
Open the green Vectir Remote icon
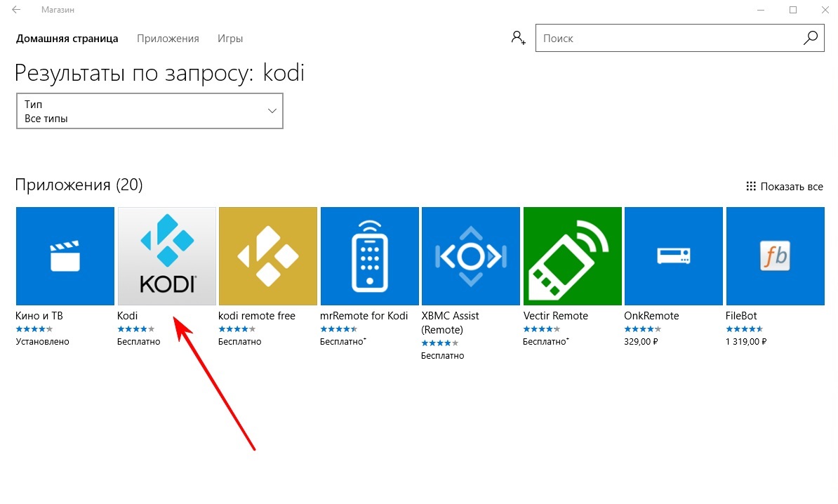(x=573, y=256)
